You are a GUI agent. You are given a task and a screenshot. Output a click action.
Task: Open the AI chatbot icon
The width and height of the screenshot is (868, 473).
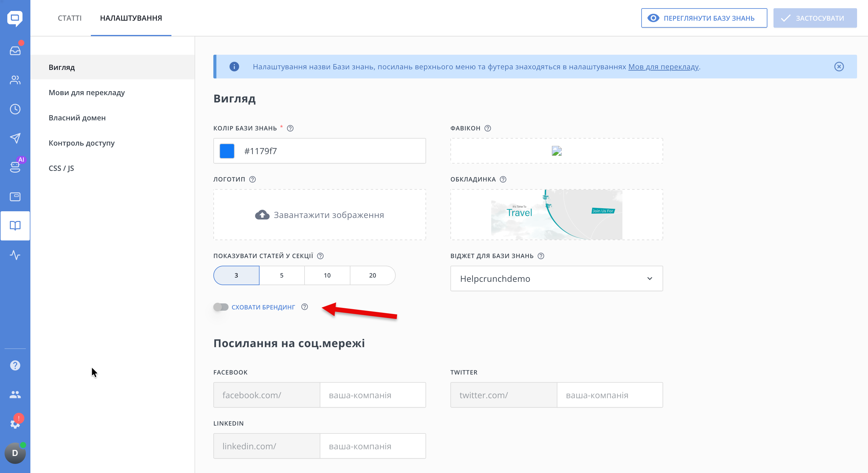[15, 167]
